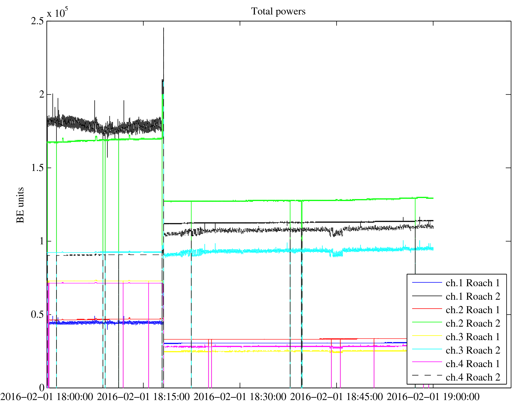Image resolution: width=518 pixels, height=420 pixels.
Task: Click the '2016-02-01 18:00:00' x-axis tick label
Action: point(47,397)
